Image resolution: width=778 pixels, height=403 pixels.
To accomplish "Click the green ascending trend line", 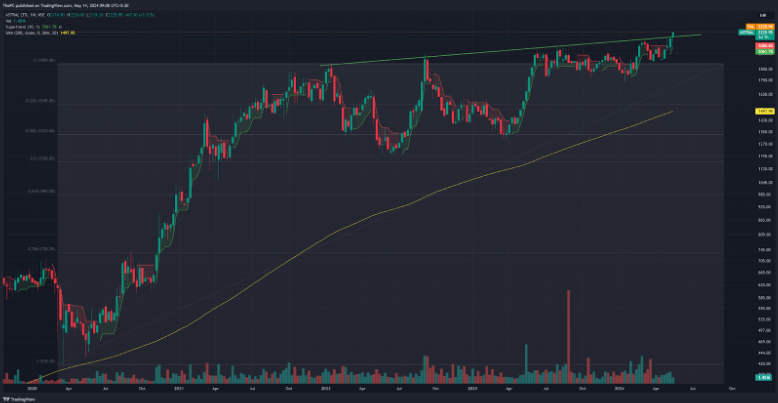I will tap(500, 51).
